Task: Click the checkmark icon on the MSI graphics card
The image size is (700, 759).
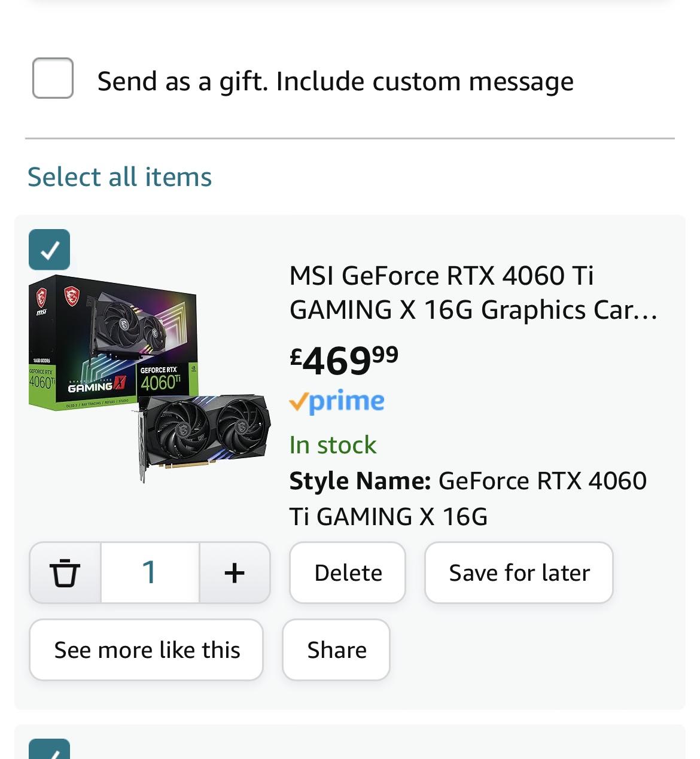Action: pos(50,250)
